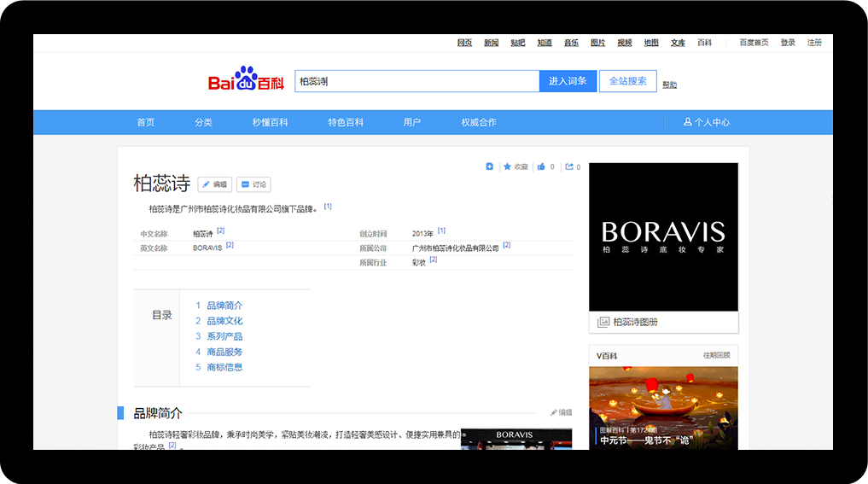Click the share arrow icon

569,166
